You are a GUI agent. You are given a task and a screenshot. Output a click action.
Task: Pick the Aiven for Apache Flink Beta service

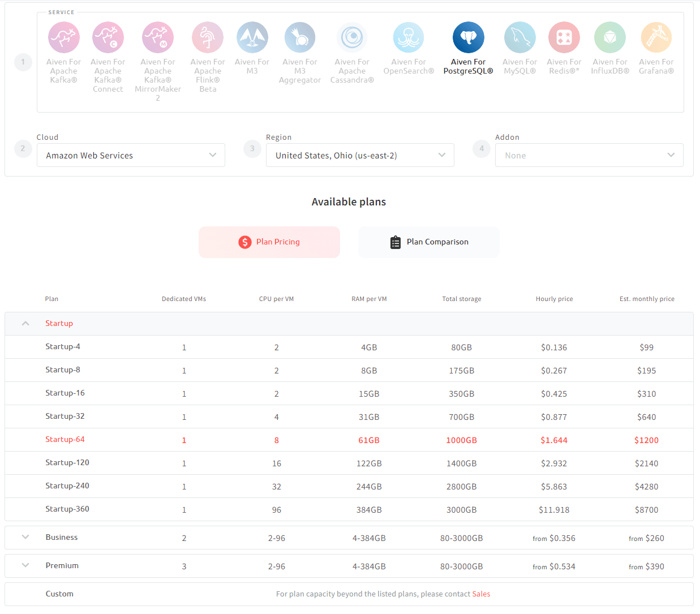click(207, 37)
